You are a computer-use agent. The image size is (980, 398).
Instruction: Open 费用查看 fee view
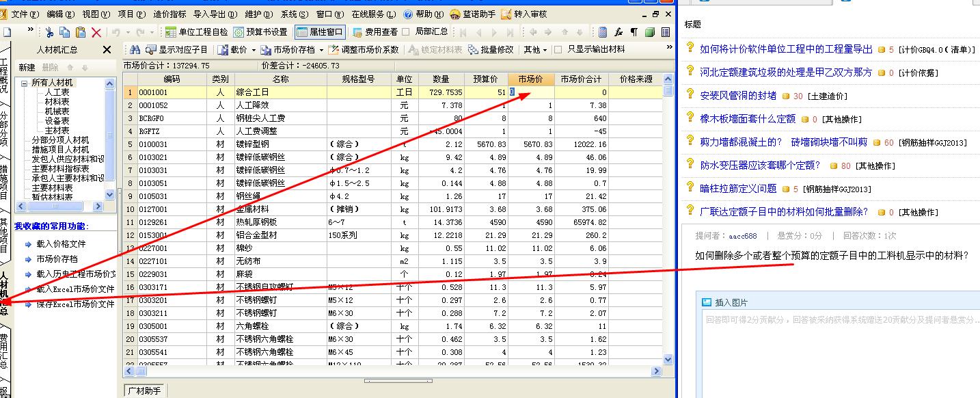[375, 31]
